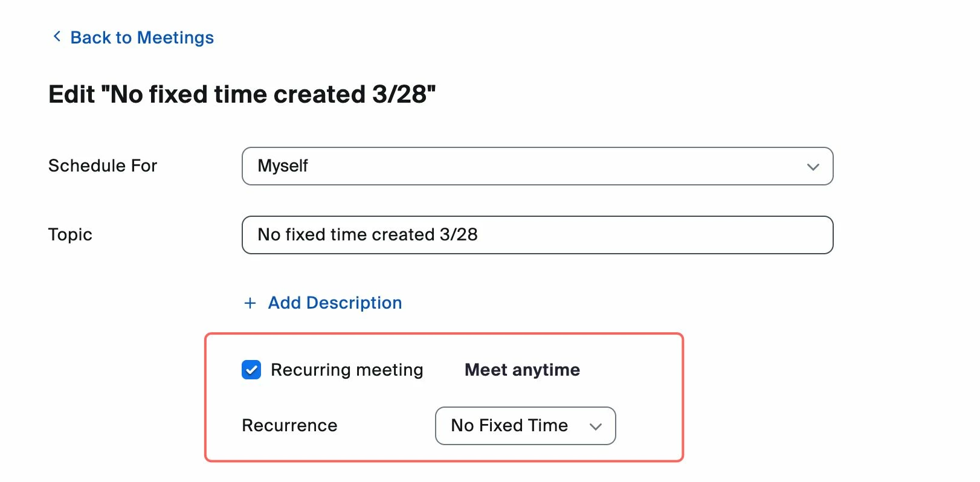
Task: Open the Schedule For dropdown
Action: 537,166
